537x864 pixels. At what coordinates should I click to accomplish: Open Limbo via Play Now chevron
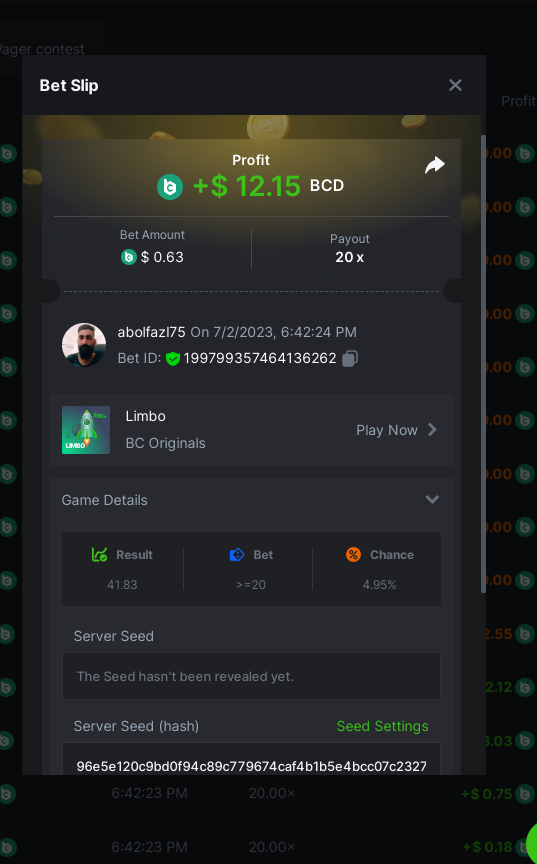[432, 430]
